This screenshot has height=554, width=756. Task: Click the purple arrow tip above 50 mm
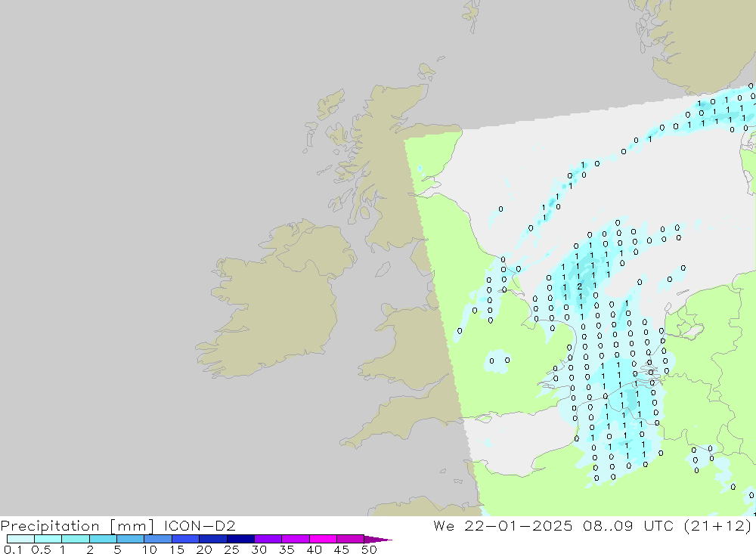point(378,540)
